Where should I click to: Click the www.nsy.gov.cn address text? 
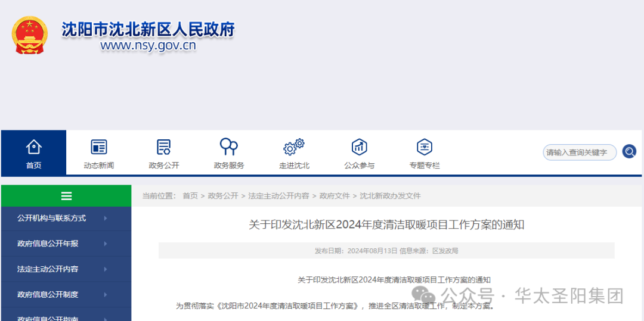[x=148, y=45]
